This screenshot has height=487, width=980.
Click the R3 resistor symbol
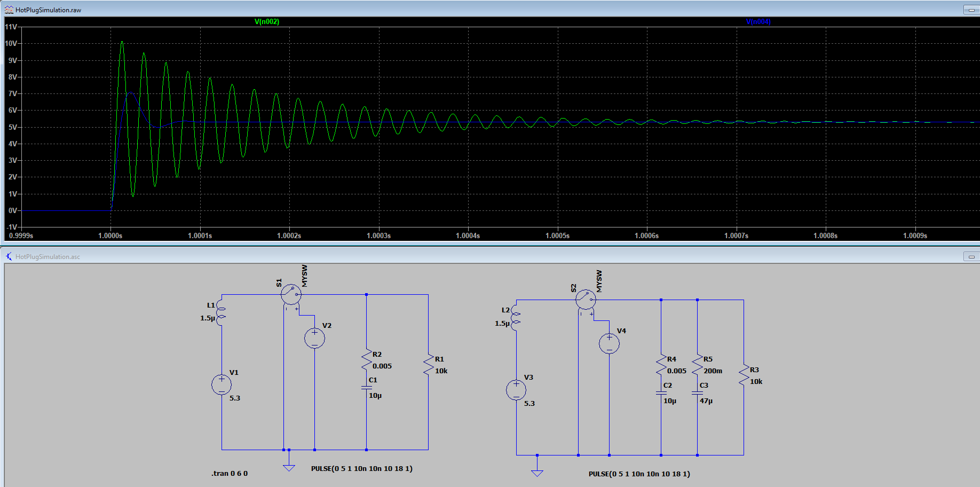click(744, 375)
